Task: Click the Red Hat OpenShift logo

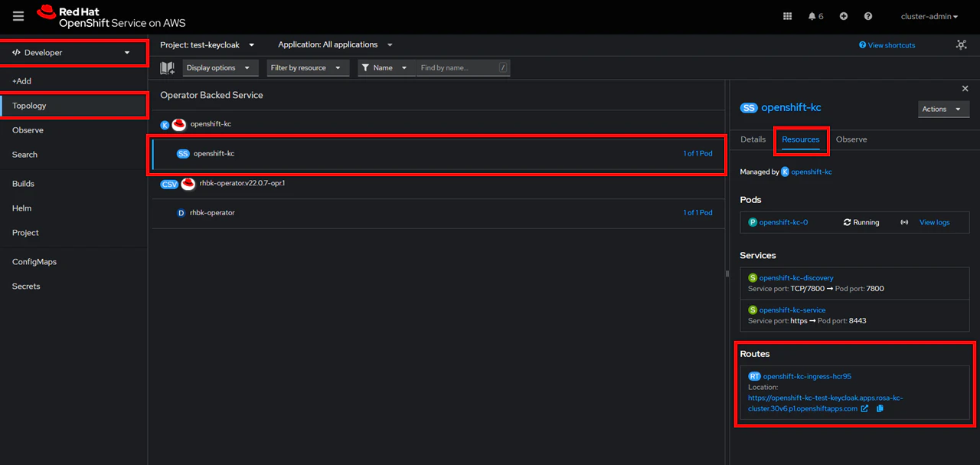Action: [x=111, y=16]
